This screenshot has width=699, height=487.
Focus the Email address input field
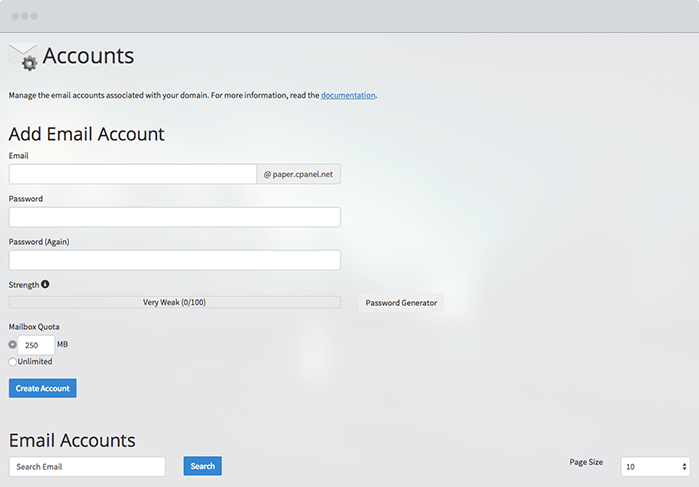pyautogui.click(x=133, y=174)
